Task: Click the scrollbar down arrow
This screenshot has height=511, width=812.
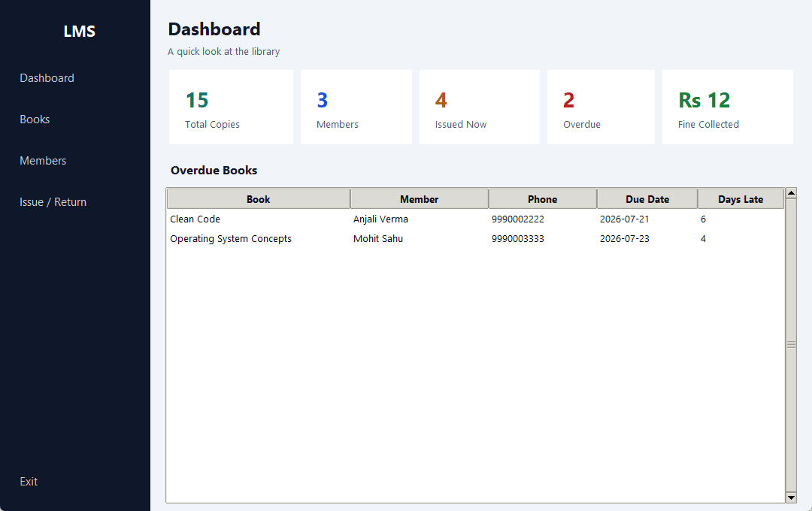Action: 791,497
